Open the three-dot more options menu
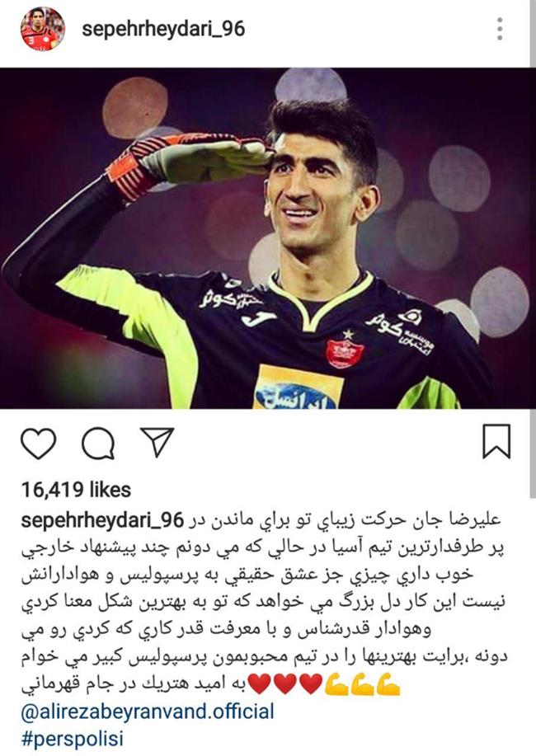The height and width of the screenshot is (756, 536). point(500,29)
